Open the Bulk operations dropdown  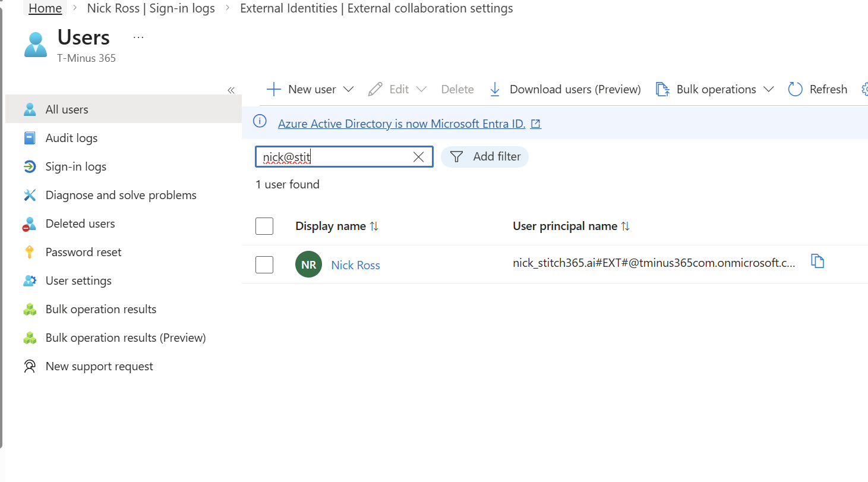click(768, 89)
